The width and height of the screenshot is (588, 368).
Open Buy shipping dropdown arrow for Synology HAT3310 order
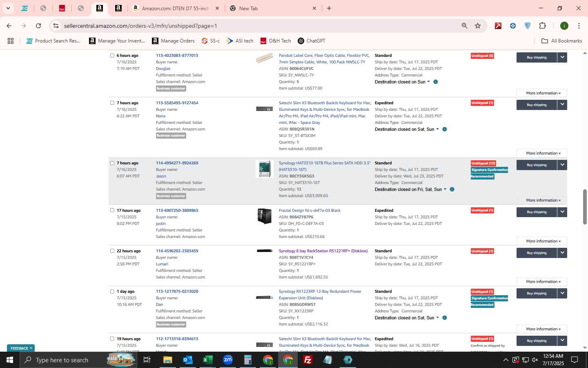562,165
